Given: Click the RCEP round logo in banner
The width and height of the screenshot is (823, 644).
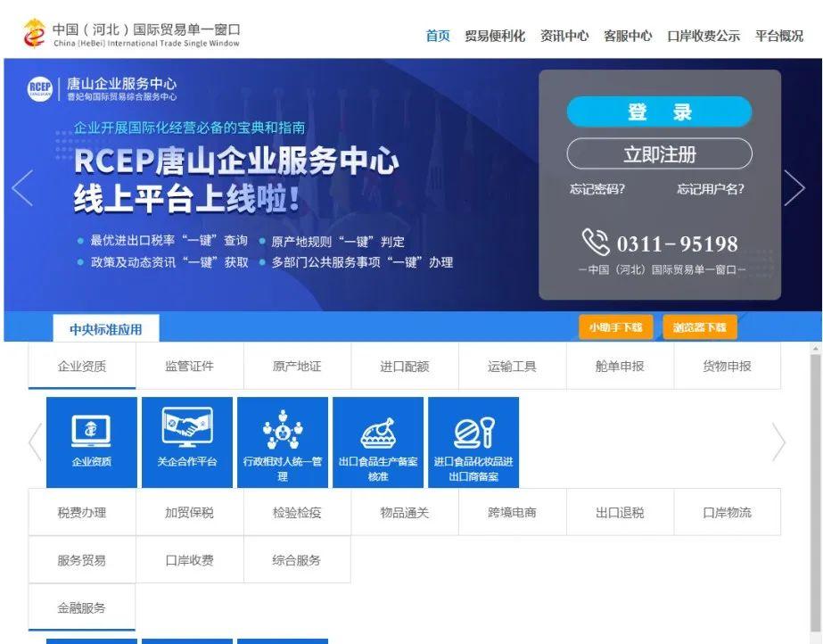Looking at the screenshot, I should [x=40, y=88].
